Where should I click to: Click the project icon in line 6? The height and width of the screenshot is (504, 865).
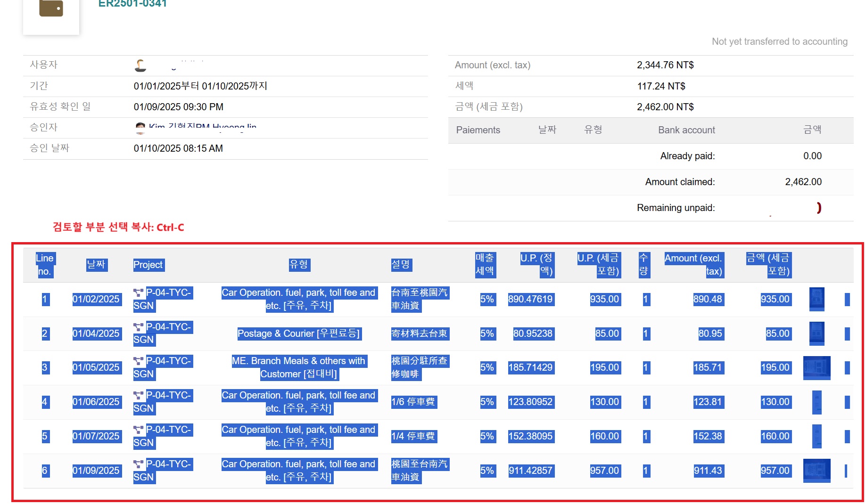tap(139, 464)
